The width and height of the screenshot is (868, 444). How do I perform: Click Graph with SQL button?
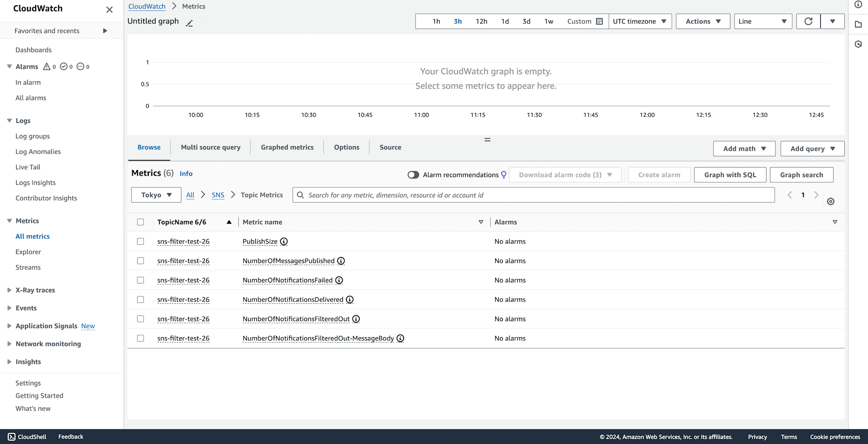coord(730,174)
